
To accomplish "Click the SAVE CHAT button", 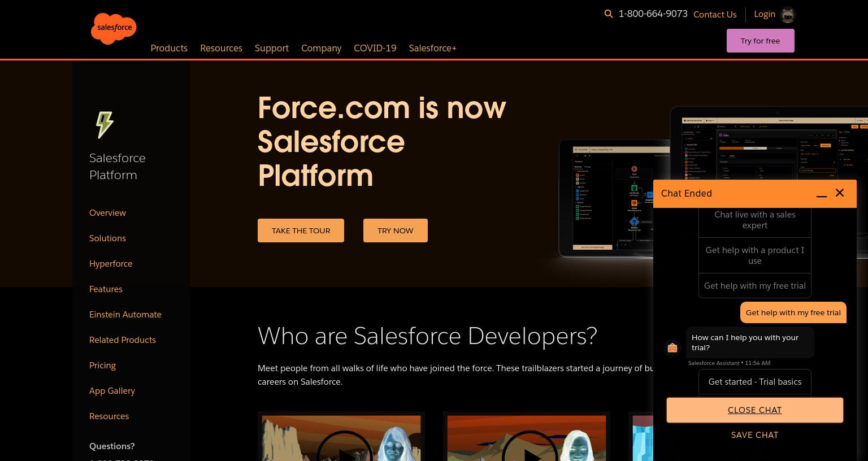I will coord(755,435).
